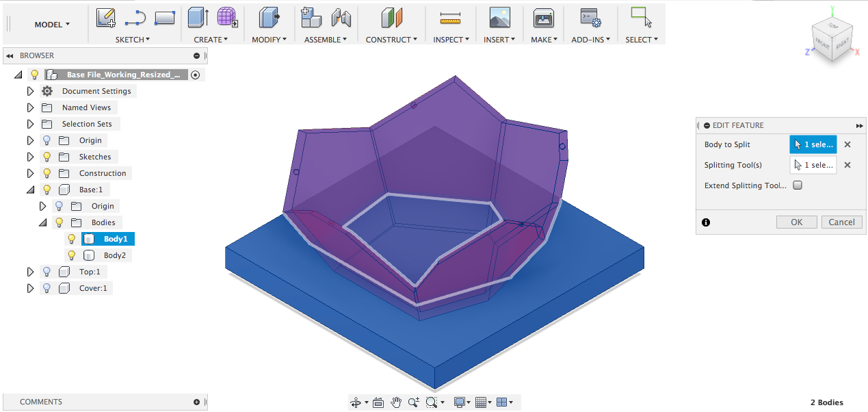Click OK in Edit Feature dialog
The height and width of the screenshot is (412, 868).
pos(797,222)
